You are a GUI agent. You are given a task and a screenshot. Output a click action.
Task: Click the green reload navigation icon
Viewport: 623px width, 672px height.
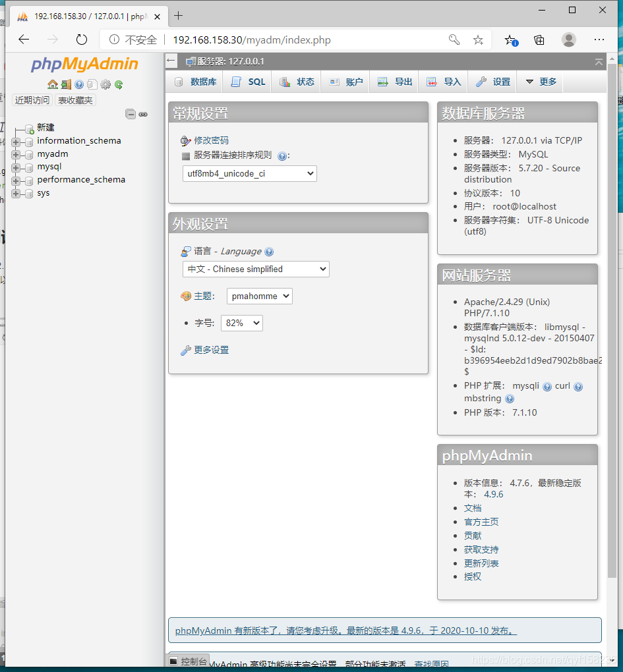(119, 84)
